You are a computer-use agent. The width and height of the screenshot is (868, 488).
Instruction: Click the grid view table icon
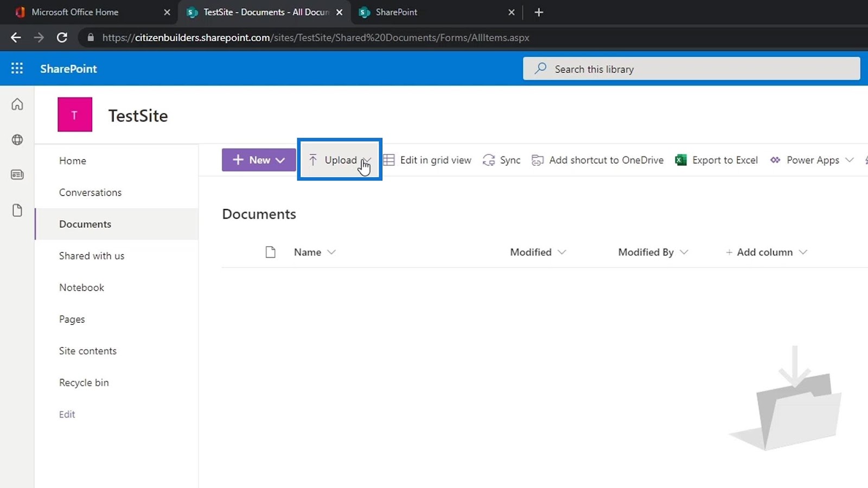point(389,160)
